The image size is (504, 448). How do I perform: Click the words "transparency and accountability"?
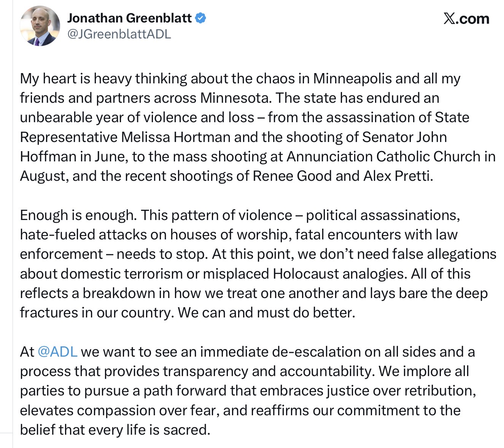[267, 371]
